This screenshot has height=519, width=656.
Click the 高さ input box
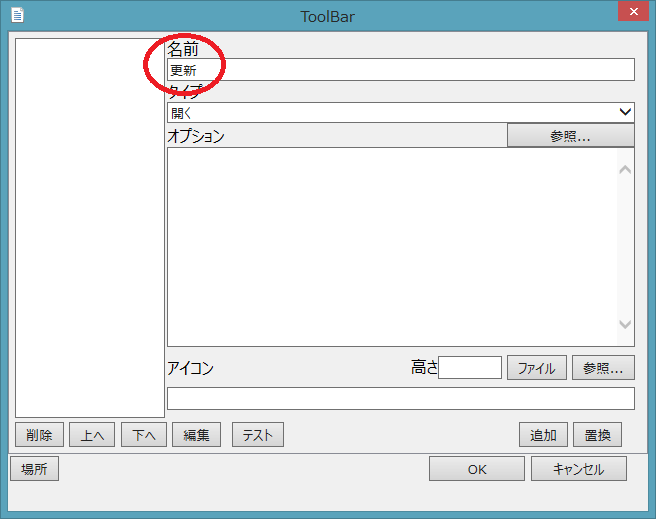470,368
